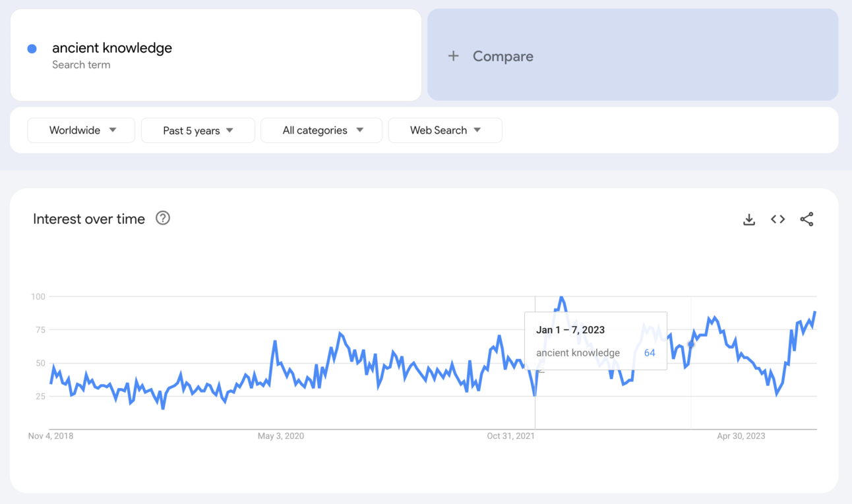Click the blue dot beside ancient knowledge

32,49
